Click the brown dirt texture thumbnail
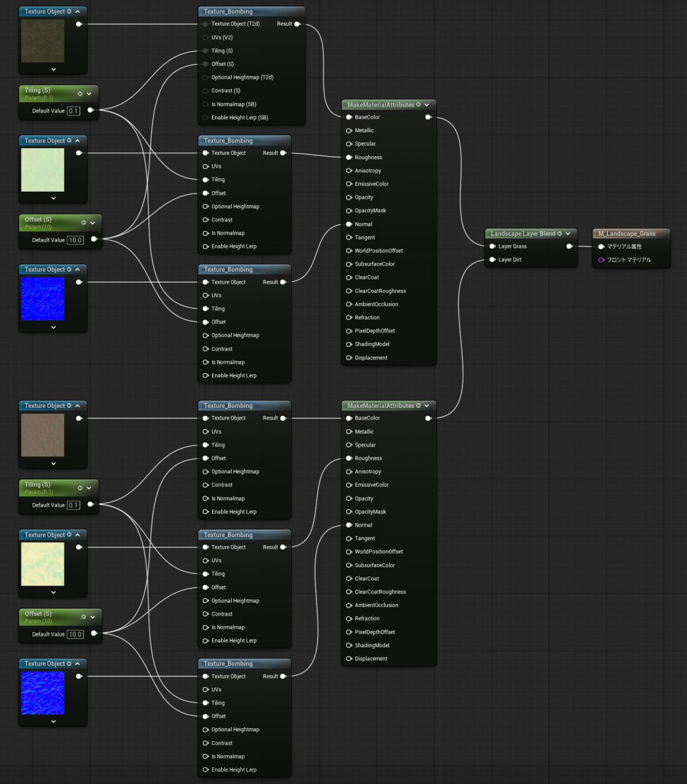 (x=43, y=435)
